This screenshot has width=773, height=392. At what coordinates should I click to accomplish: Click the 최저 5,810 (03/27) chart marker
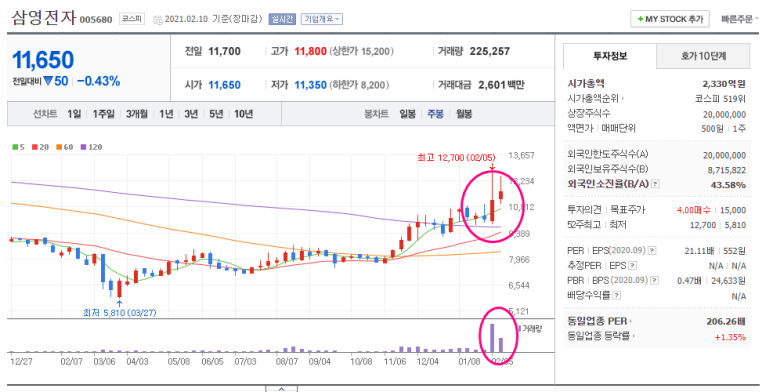120,313
